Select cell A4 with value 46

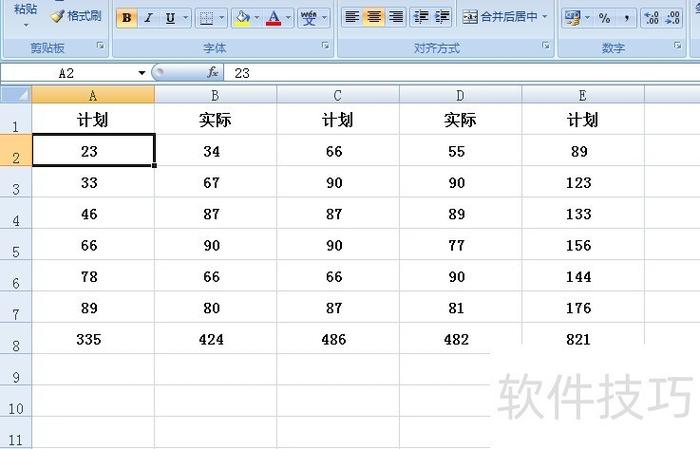[x=93, y=213]
